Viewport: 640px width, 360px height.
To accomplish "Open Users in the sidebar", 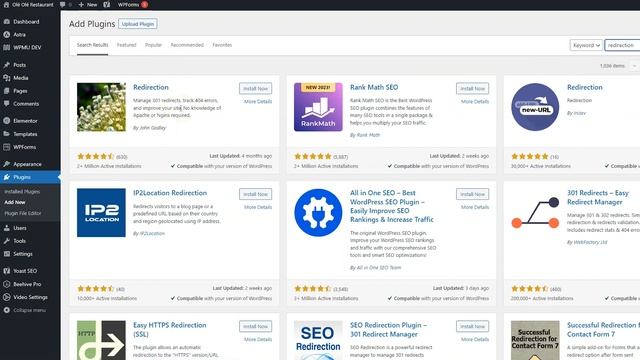I will pyautogui.click(x=20, y=228).
